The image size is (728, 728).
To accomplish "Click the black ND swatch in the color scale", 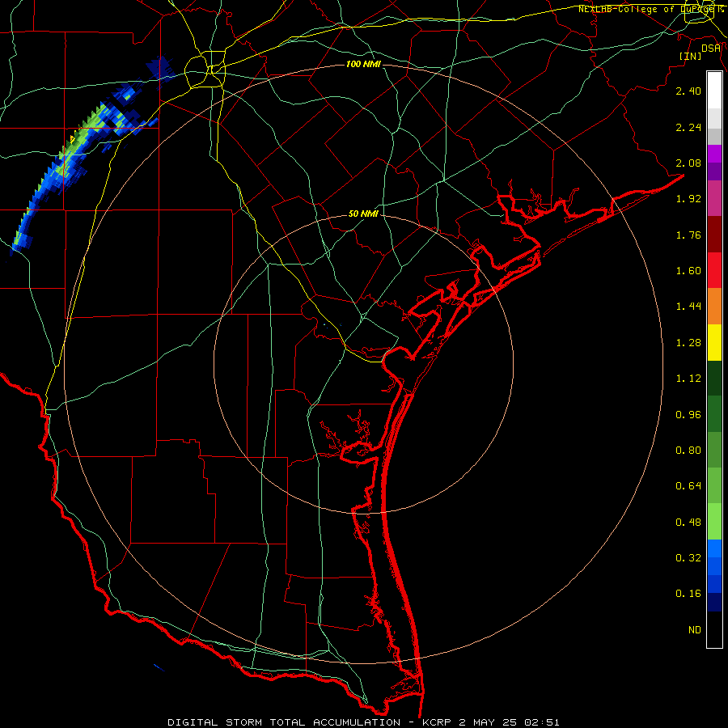I will 714,629.
